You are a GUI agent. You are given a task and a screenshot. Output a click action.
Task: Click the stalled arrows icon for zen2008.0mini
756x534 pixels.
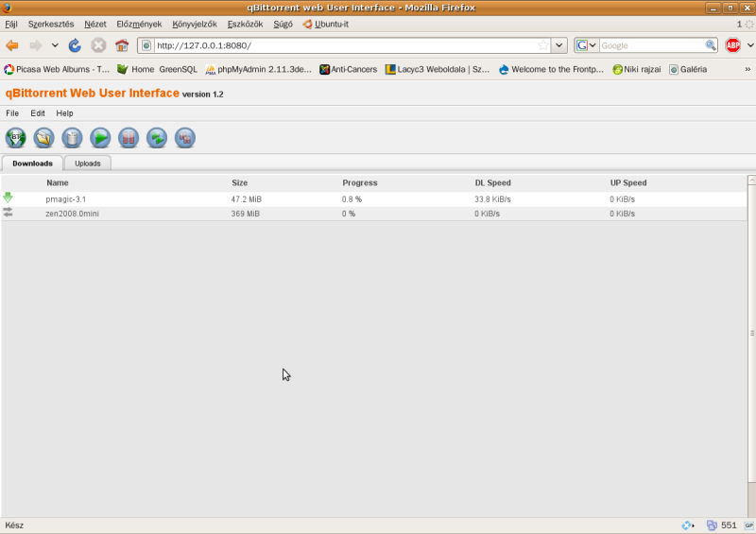8,212
